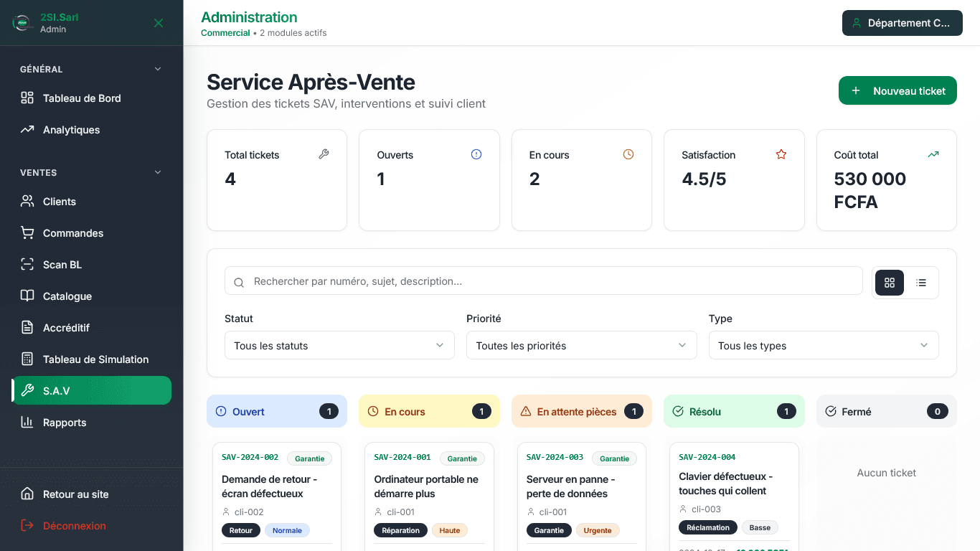Click the Tableau de Simulation calculator icon
This screenshot has width=980, height=551.
[x=27, y=359]
